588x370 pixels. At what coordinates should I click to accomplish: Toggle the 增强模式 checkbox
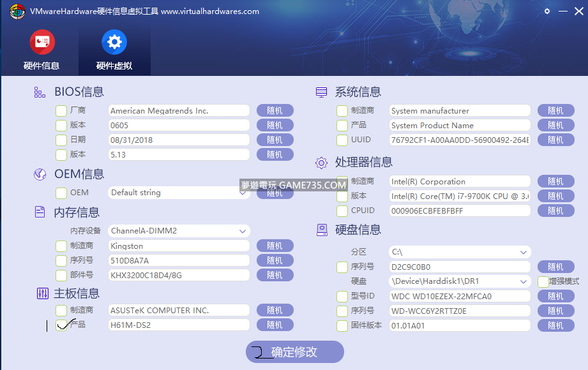point(543,281)
